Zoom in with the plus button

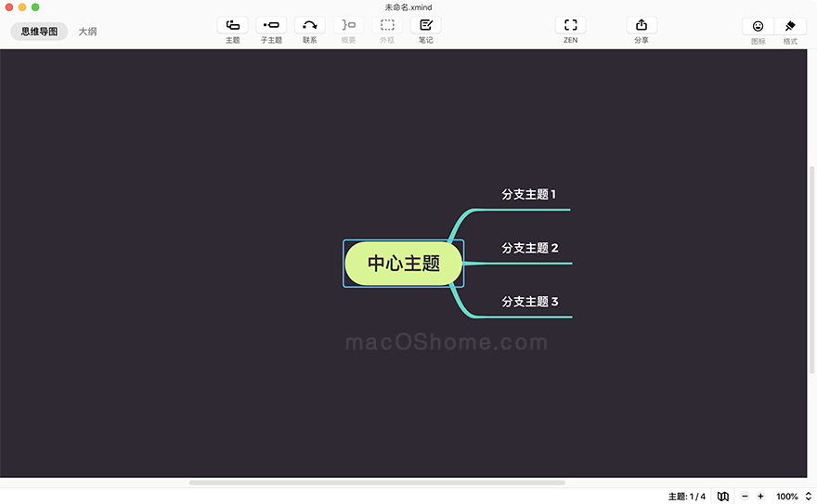[x=760, y=497]
